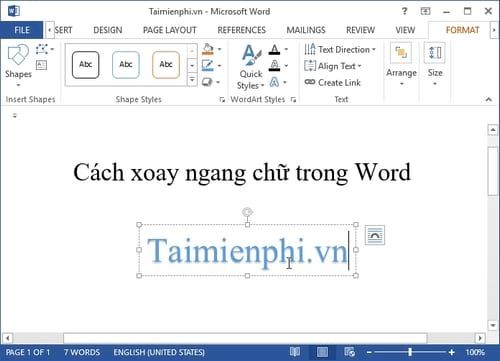Click the Shape Fill paint bucket icon

[208, 49]
